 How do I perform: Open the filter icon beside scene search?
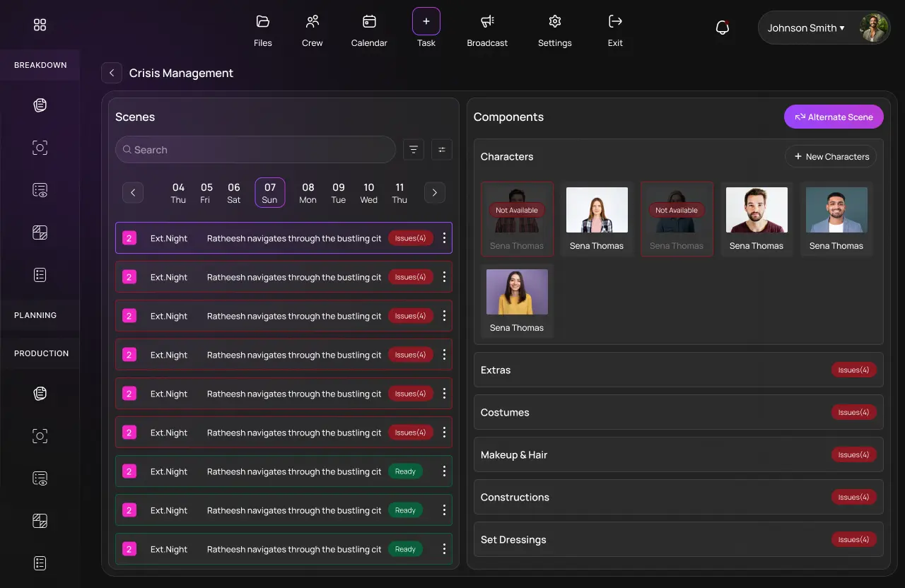(413, 149)
